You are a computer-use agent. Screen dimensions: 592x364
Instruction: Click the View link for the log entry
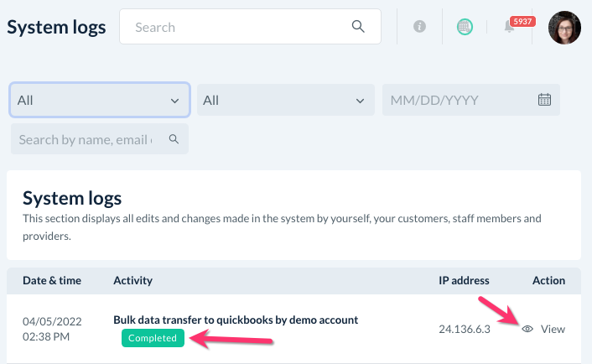click(553, 329)
